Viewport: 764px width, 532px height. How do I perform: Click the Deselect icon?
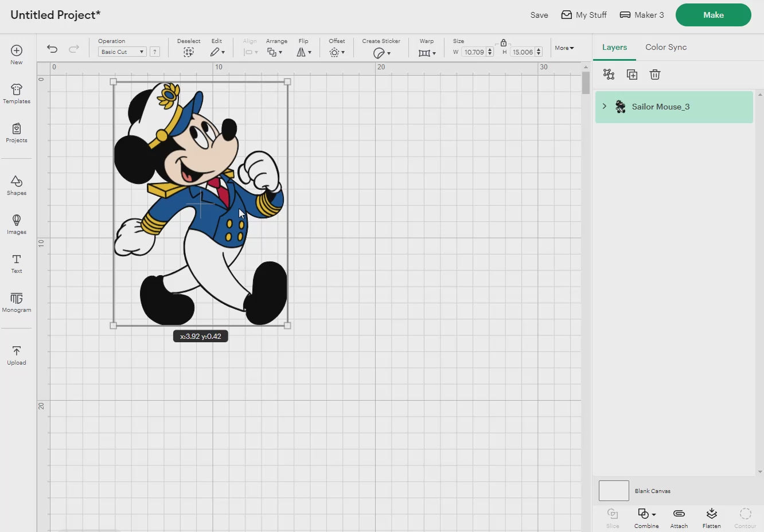tap(188, 52)
